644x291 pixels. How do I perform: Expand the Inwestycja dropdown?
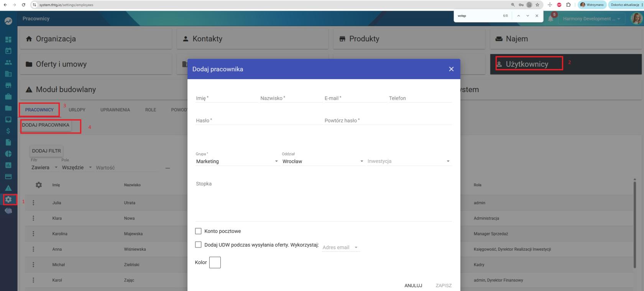pos(409,161)
